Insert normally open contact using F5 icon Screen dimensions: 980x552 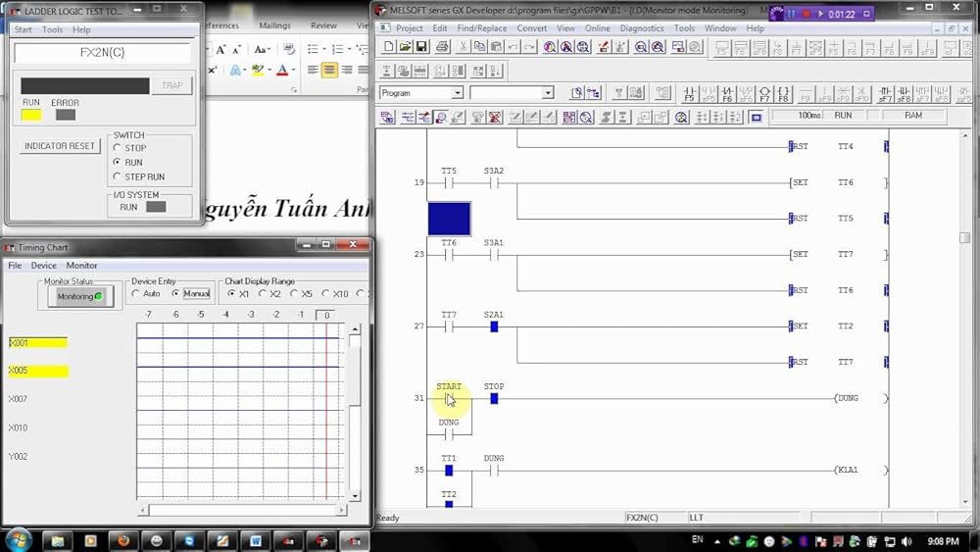[x=689, y=93]
